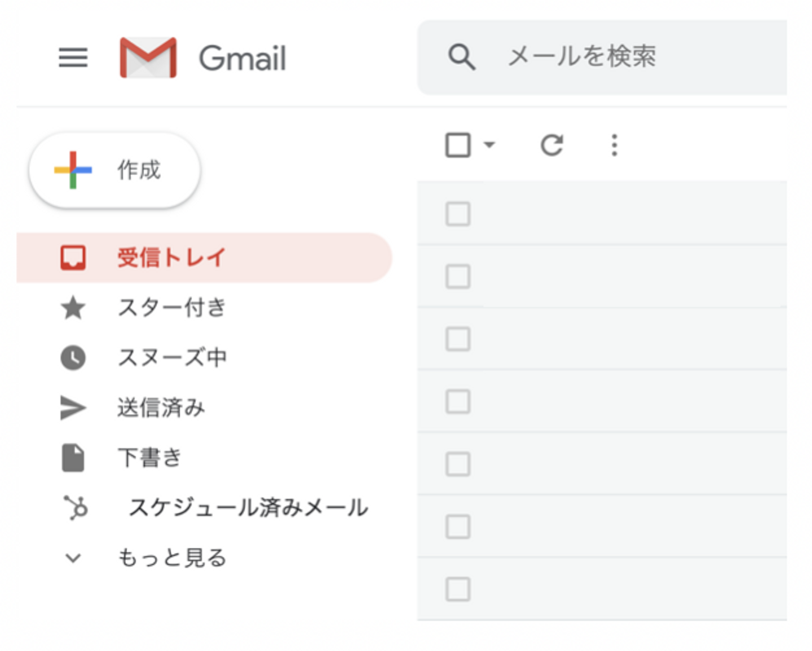
Task: Open the 受信トレイ inbox folder
Action: 171,258
